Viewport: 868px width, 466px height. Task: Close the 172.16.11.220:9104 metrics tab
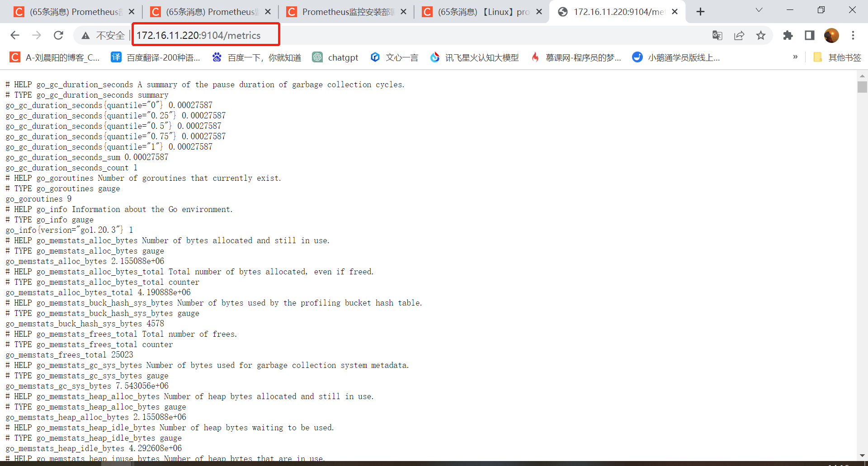point(675,12)
